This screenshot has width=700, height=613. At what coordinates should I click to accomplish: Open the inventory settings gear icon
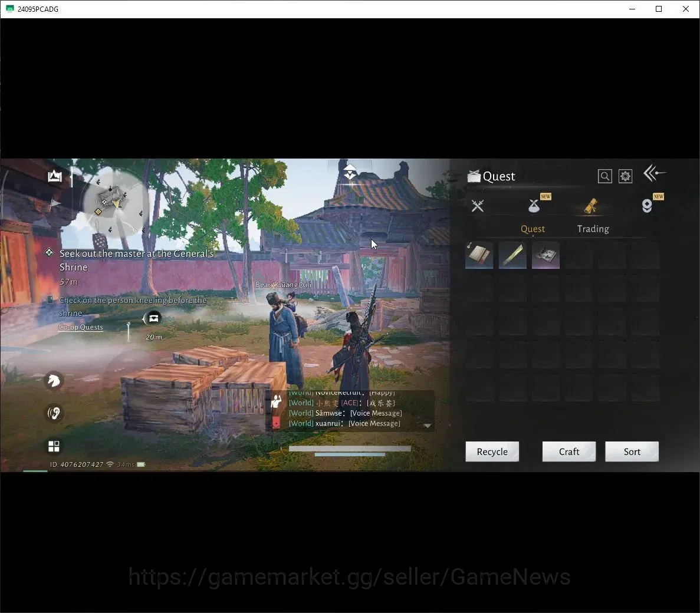click(625, 176)
